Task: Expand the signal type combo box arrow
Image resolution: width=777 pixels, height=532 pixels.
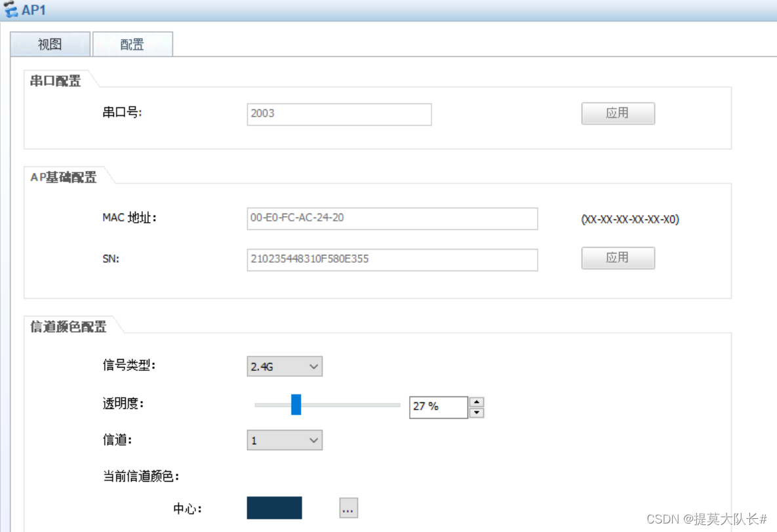Action: click(x=314, y=366)
